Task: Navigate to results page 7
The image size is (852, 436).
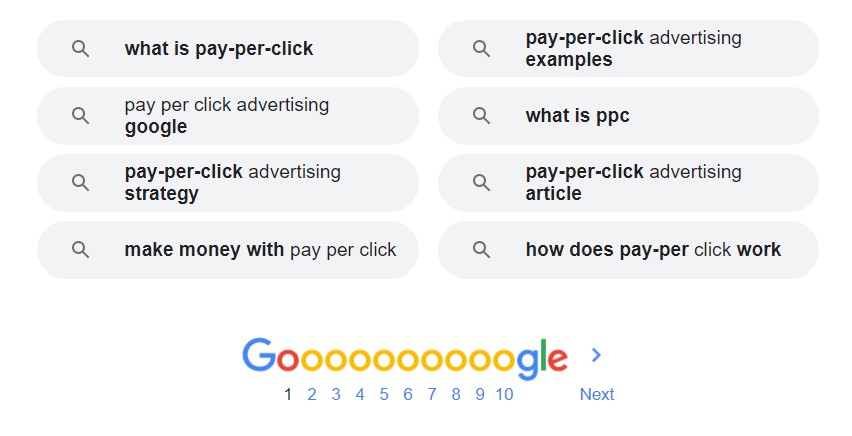Action: (x=432, y=394)
